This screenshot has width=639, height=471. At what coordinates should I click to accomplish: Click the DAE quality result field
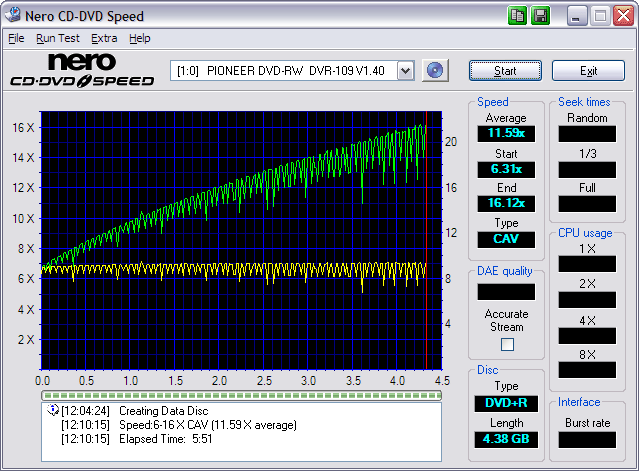point(506,292)
